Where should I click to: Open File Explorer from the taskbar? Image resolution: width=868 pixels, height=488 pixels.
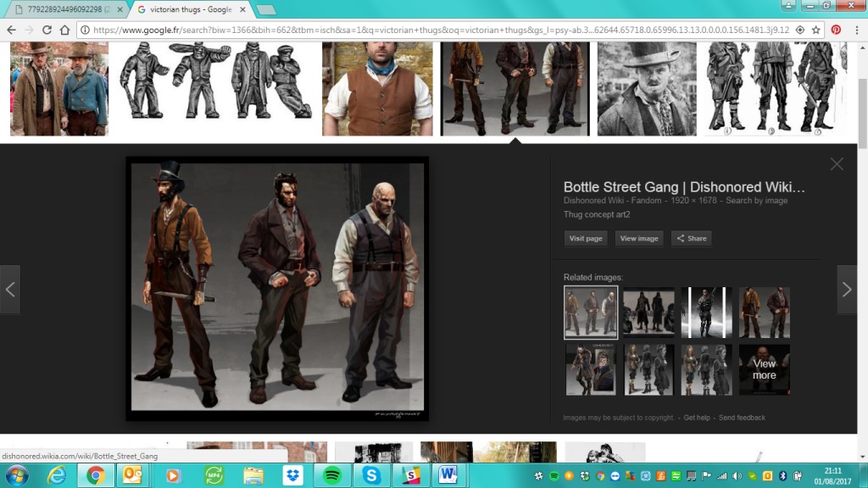(x=253, y=475)
